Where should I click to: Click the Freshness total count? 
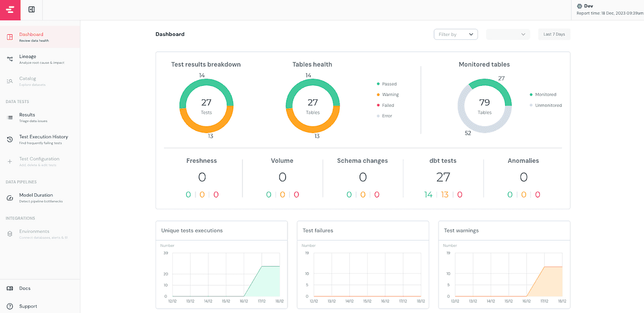click(202, 177)
